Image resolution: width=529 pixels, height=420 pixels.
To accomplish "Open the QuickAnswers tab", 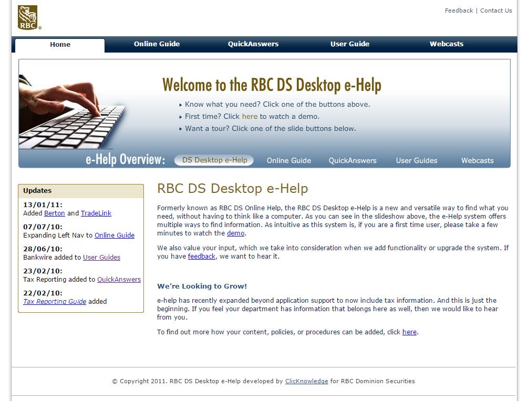I will (253, 44).
